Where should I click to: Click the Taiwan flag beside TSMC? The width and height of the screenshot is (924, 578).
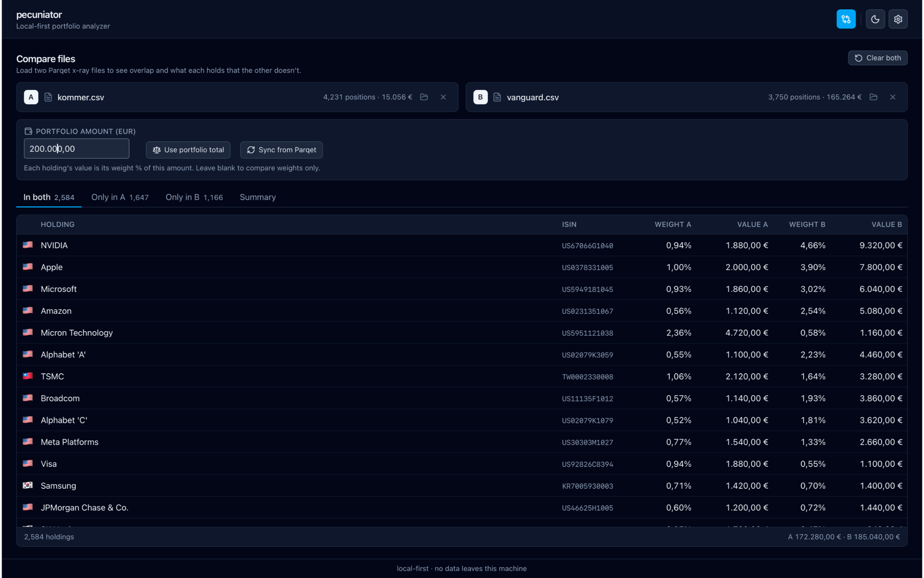tap(28, 376)
